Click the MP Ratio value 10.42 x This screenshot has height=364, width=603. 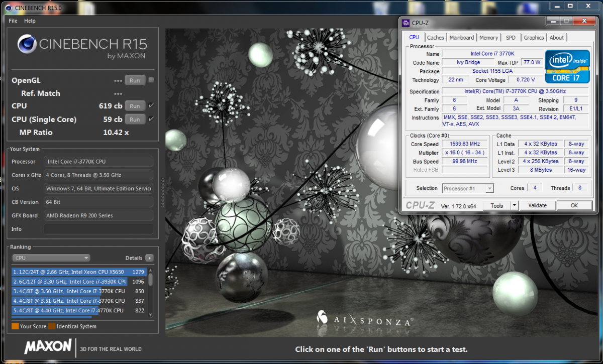click(116, 133)
